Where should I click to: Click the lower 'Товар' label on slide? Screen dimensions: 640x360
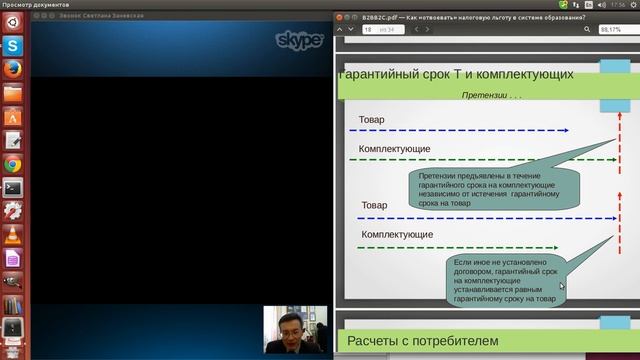coord(374,205)
